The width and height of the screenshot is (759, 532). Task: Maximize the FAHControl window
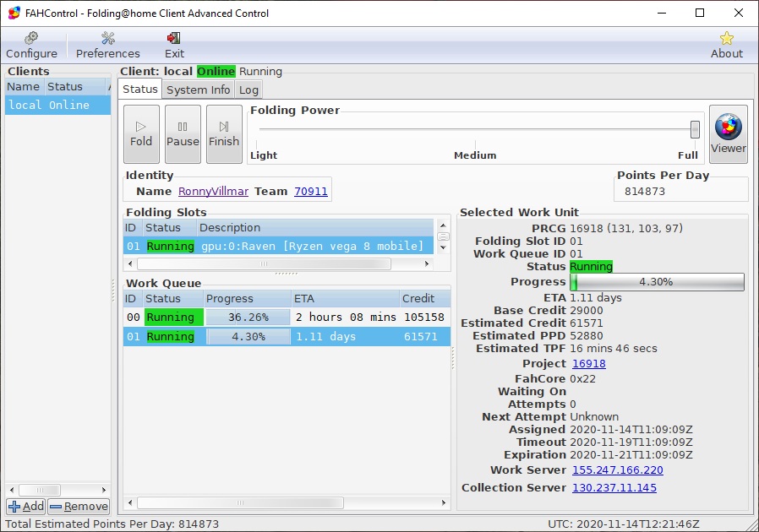point(700,13)
